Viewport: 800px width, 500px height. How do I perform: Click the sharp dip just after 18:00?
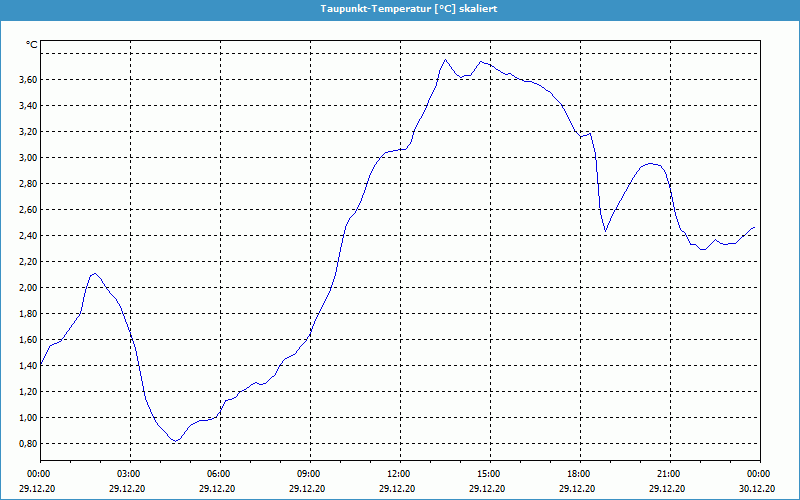(606, 231)
